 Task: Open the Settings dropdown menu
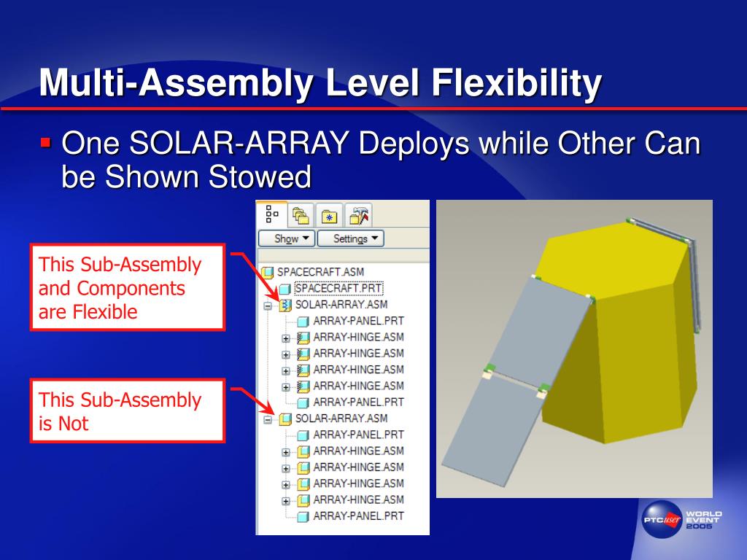click(351, 238)
